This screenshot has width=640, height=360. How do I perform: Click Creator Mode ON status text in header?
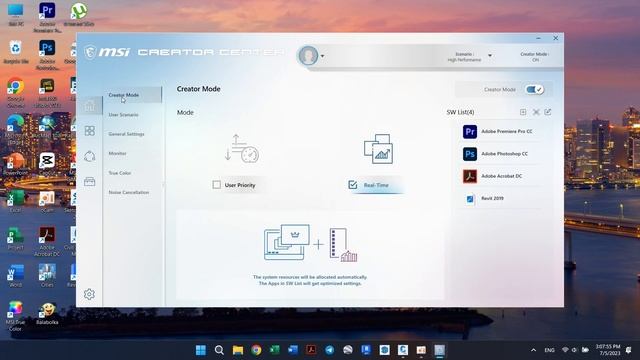[x=534, y=57]
